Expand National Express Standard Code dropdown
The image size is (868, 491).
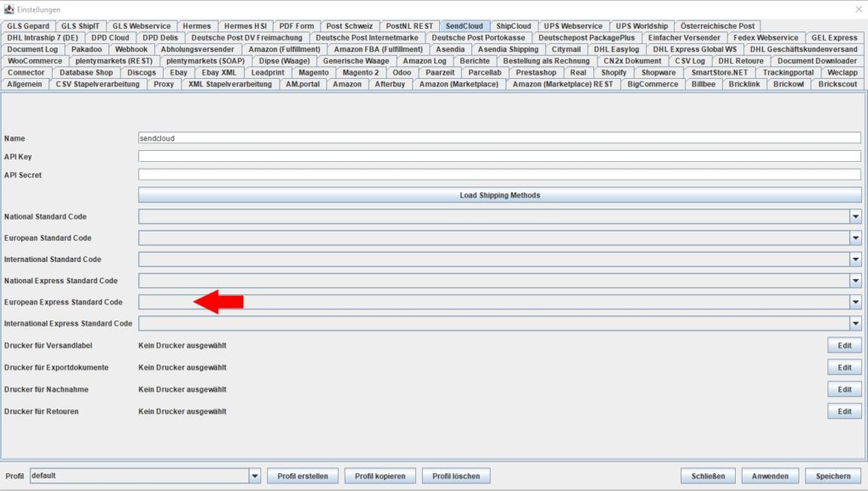[855, 281]
